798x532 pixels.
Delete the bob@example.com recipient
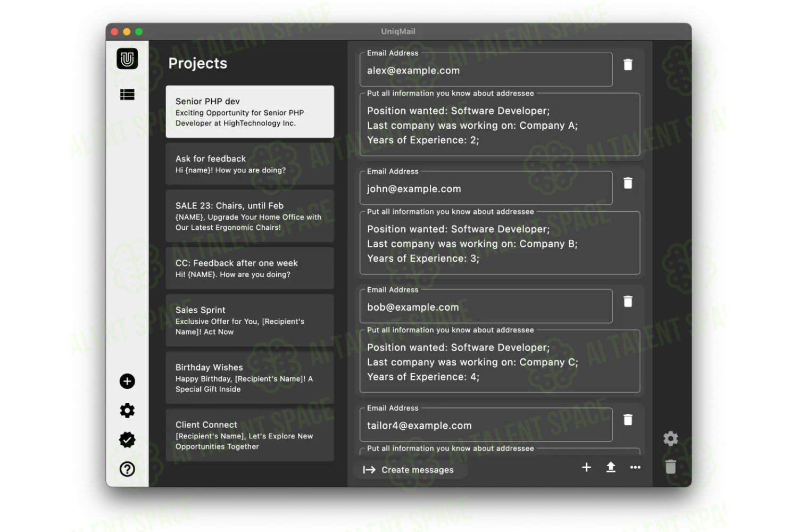628,302
